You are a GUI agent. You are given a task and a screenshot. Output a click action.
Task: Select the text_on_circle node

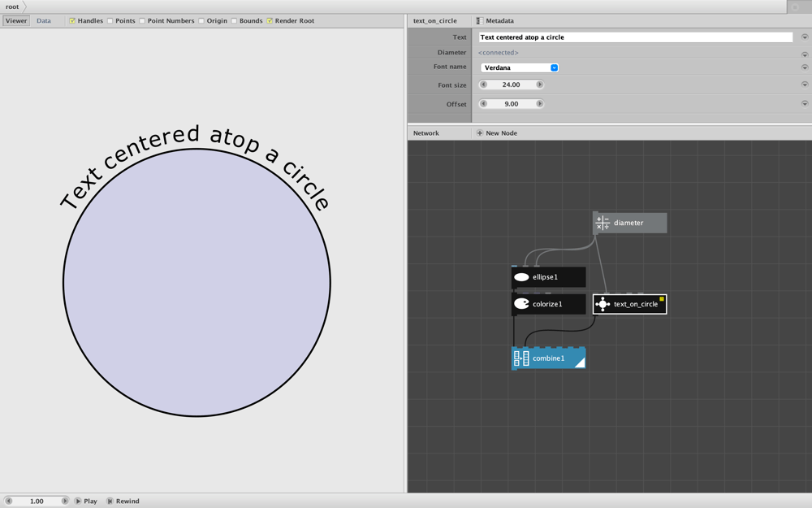pos(630,304)
